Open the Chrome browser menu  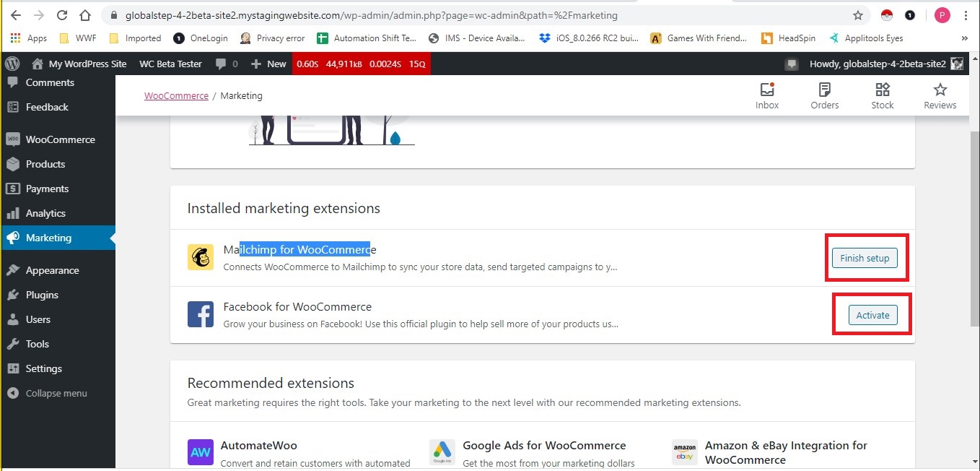point(966,14)
